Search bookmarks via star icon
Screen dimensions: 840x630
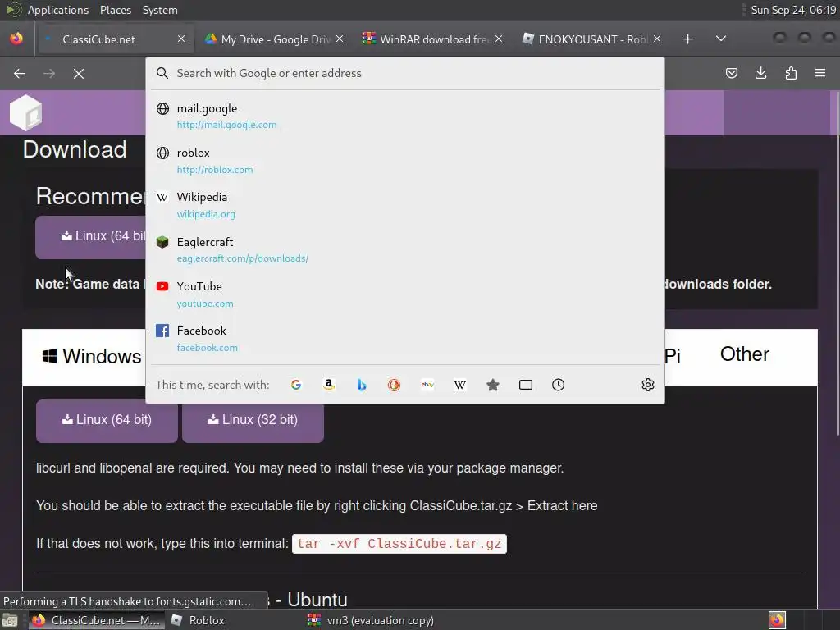493,385
